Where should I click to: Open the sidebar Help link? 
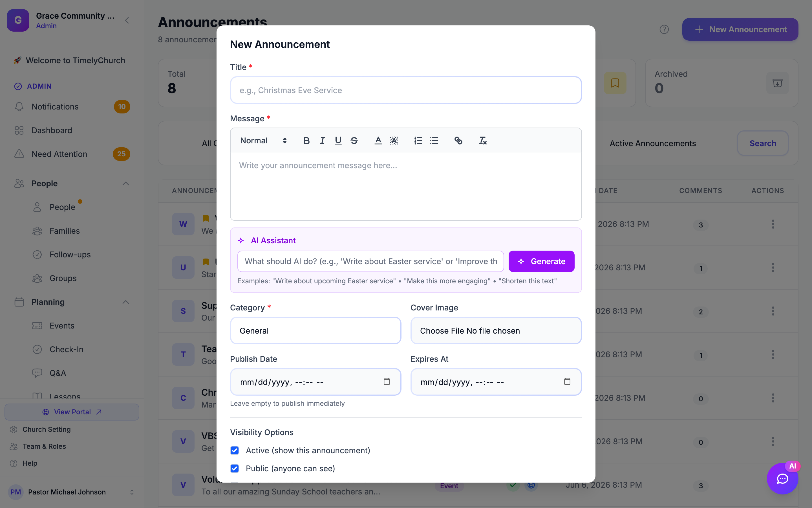(30, 463)
